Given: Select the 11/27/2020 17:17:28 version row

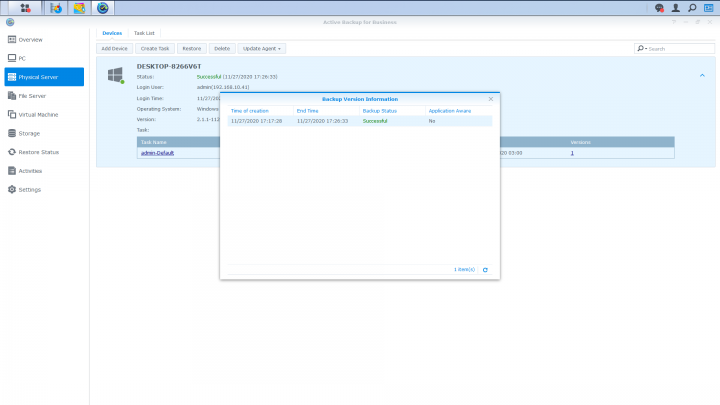Looking at the screenshot, I should pyautogui.click(x=360, y=121).
